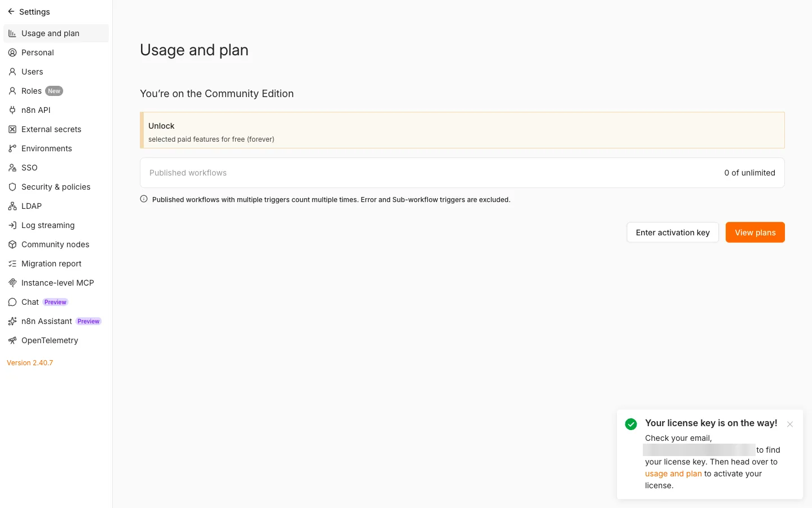812x508 pixels.
Task: Open Security & policies
Action: tap(56, 187)
